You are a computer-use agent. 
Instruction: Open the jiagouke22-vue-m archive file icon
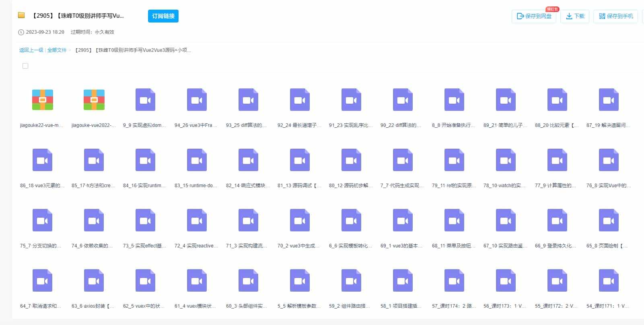click(43, 100)
